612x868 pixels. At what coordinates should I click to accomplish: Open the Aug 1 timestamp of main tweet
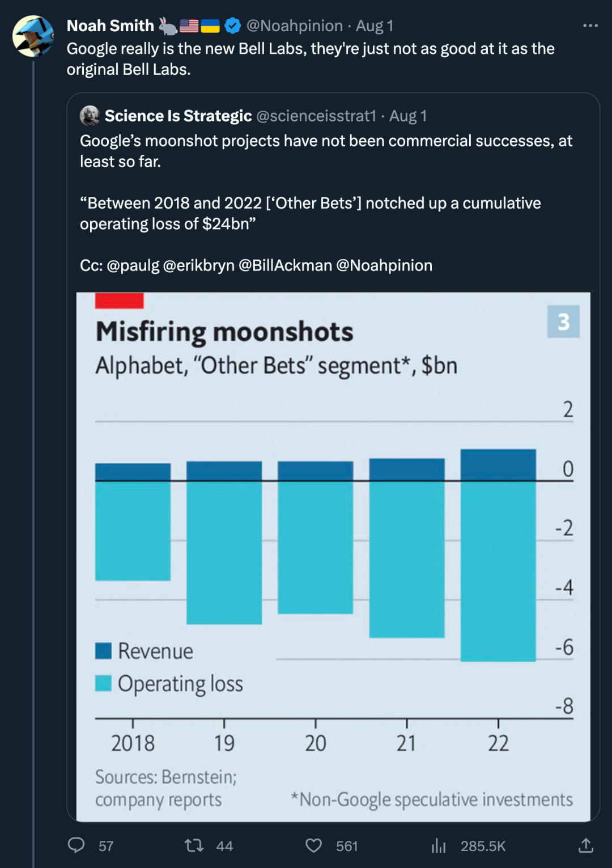point(375,26)
